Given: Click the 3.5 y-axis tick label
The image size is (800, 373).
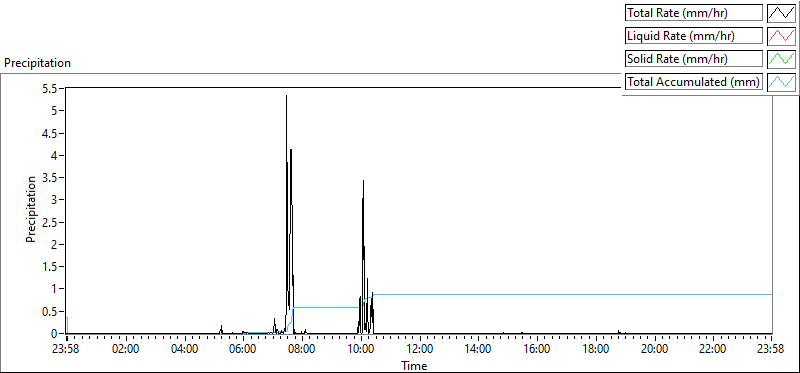Looking at the screenshot, I should pos(49,178).
